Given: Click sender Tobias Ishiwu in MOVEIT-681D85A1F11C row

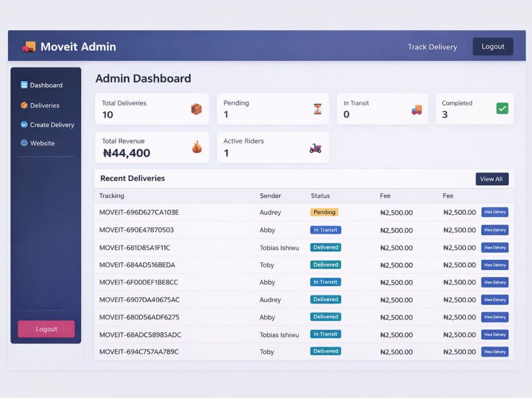Looking at the screenshot, I should pos(279,248).
